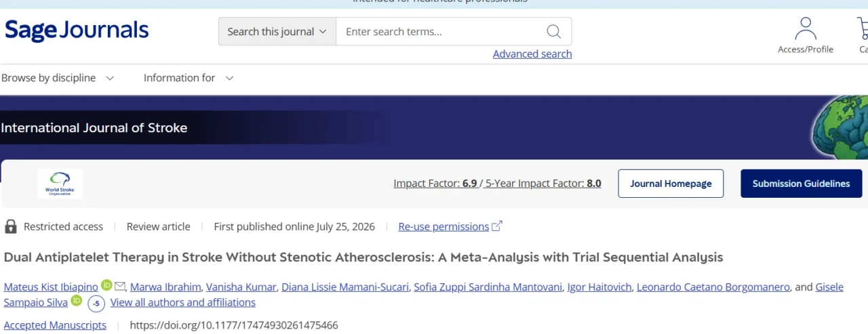Image resolution: width=868 pixels, height=334 pixels.
Task: Open the Impact Factor 6.9 link
Action: point(435,184)
